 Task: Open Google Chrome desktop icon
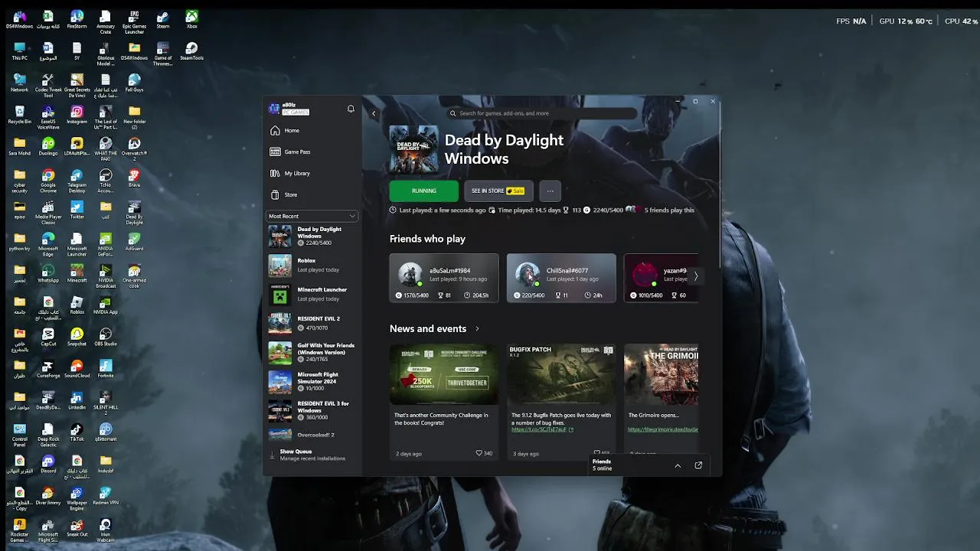pos(48,181)
